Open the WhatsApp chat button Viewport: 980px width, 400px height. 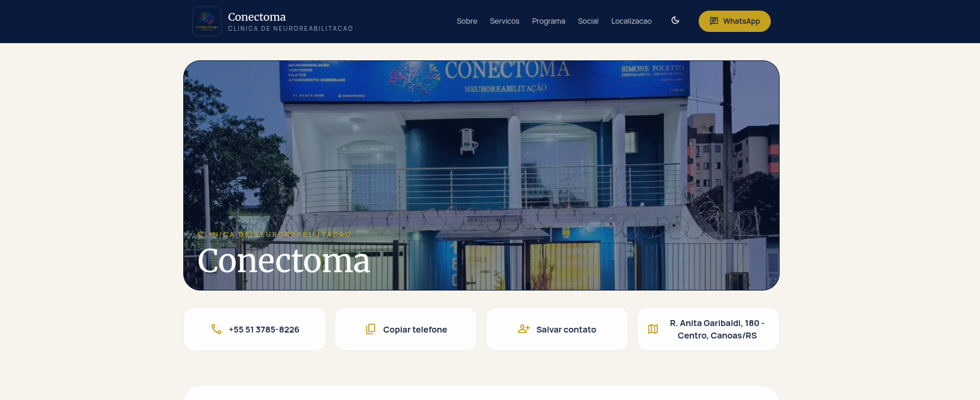[x=735, y=21]
